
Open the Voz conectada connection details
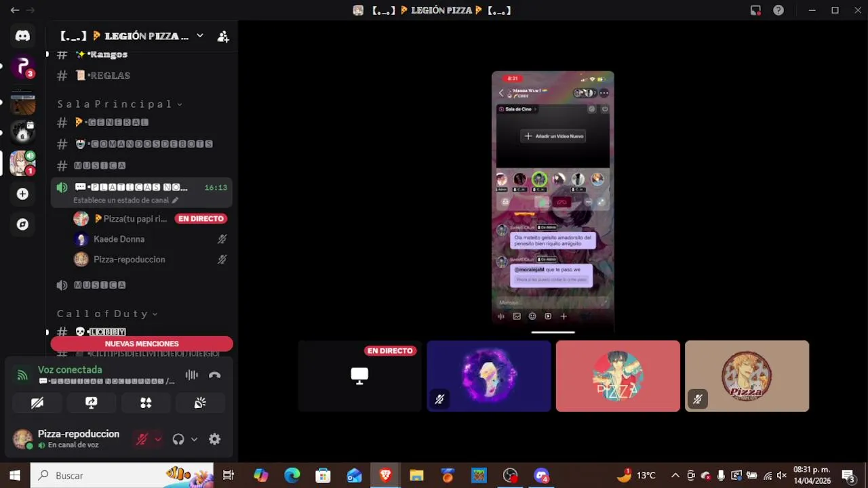[70, 370]
